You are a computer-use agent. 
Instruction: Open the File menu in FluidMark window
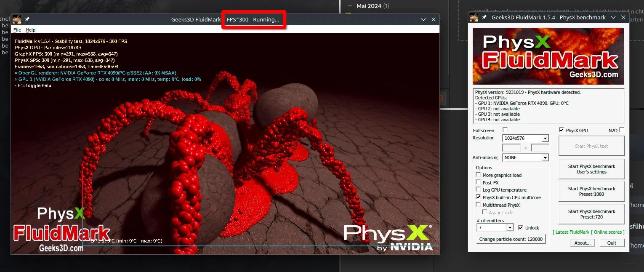pos(17,30)
